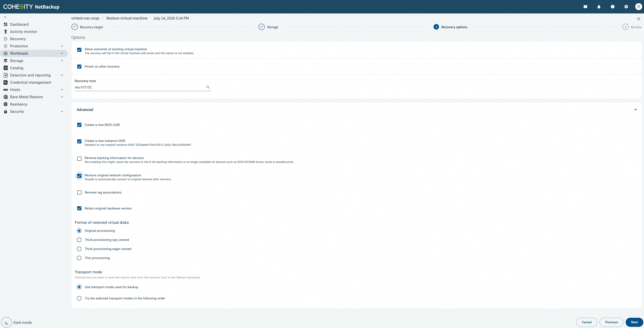Viewport: 644px width, 328px height.
Task: Click the Workloads briefcase icon
Action: 6,53
